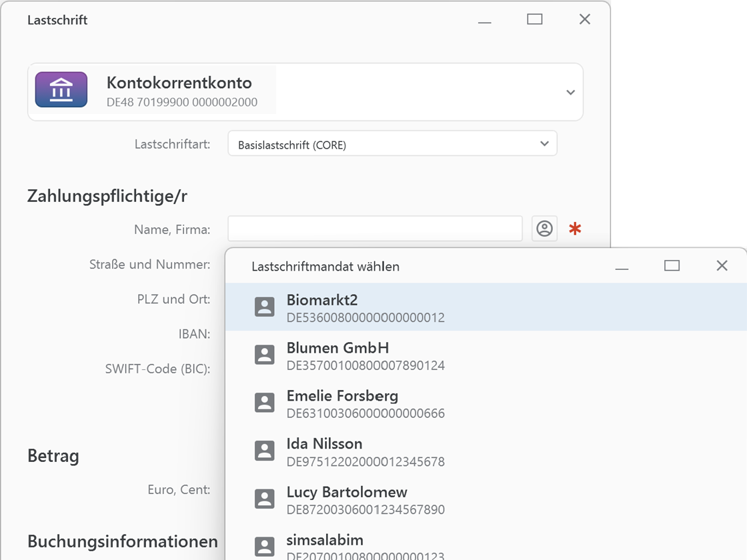
Task: Click the person icon next to Biomarkt2
Action: point(265,307)
